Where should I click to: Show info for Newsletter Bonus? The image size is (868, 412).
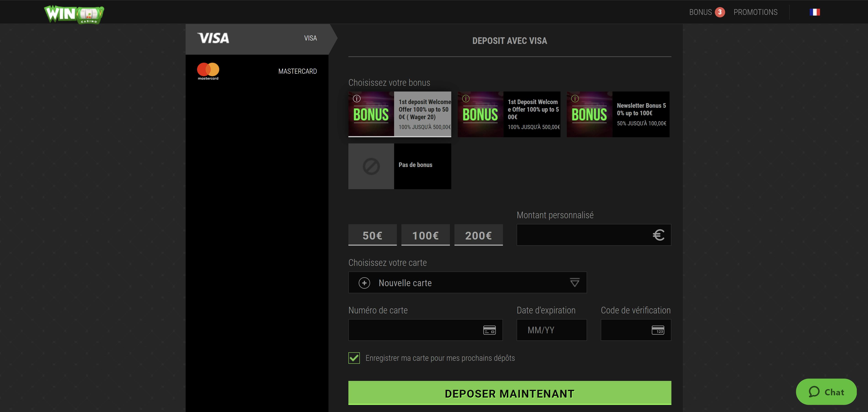click(x=575, y=99)
